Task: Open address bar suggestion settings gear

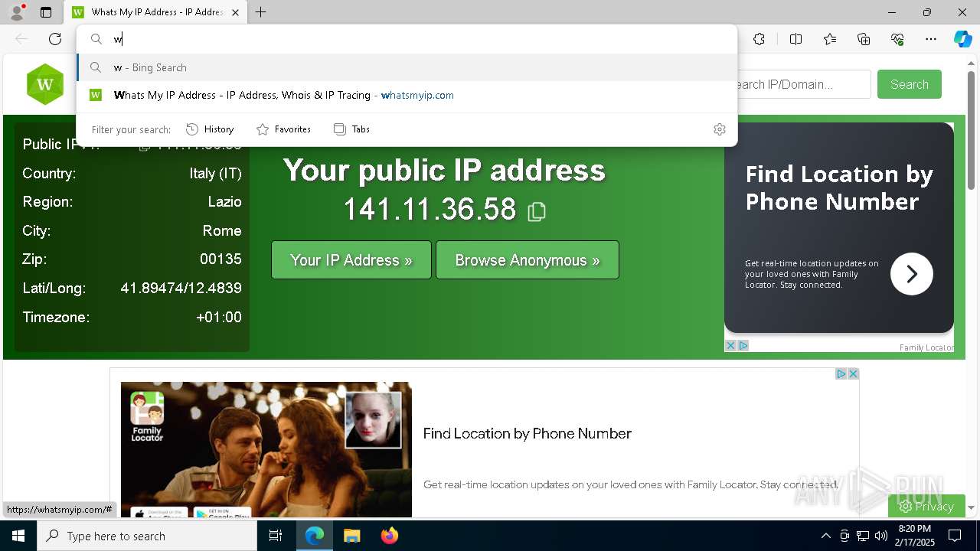Action: click(719, 129)
